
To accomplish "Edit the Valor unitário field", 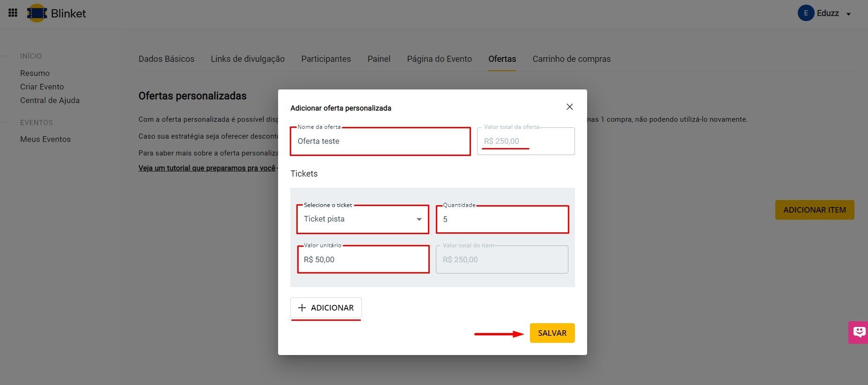I will (x=363, y=259).
